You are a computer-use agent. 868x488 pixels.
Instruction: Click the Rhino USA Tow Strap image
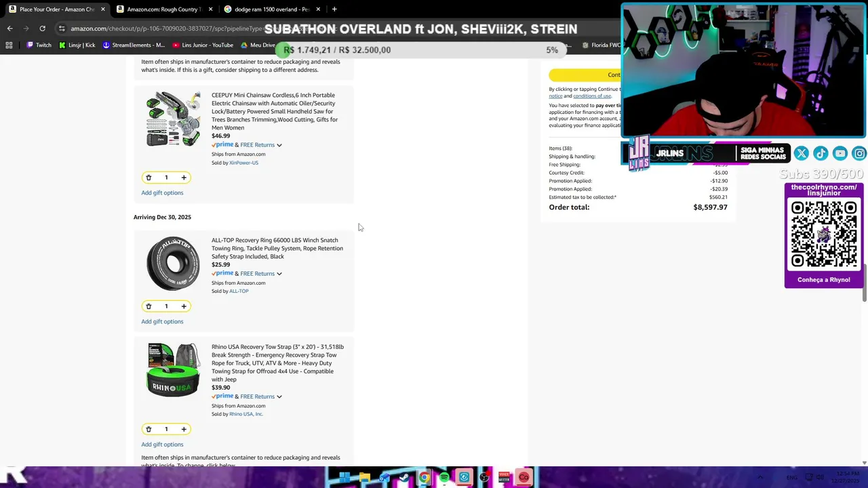173,370
